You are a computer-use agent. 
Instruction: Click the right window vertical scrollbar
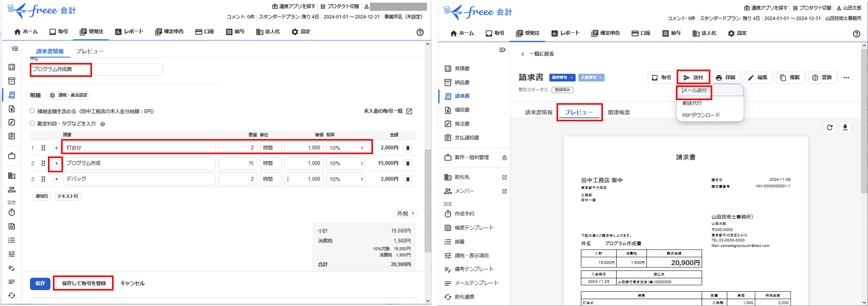click(x=864, y=121)
